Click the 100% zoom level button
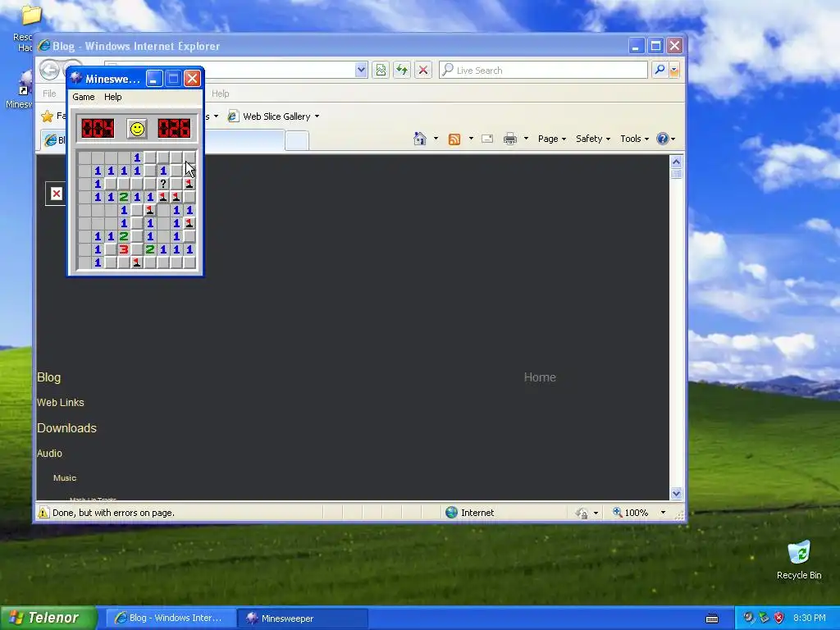This screenshot has width=840, height=630. [630, 513]
